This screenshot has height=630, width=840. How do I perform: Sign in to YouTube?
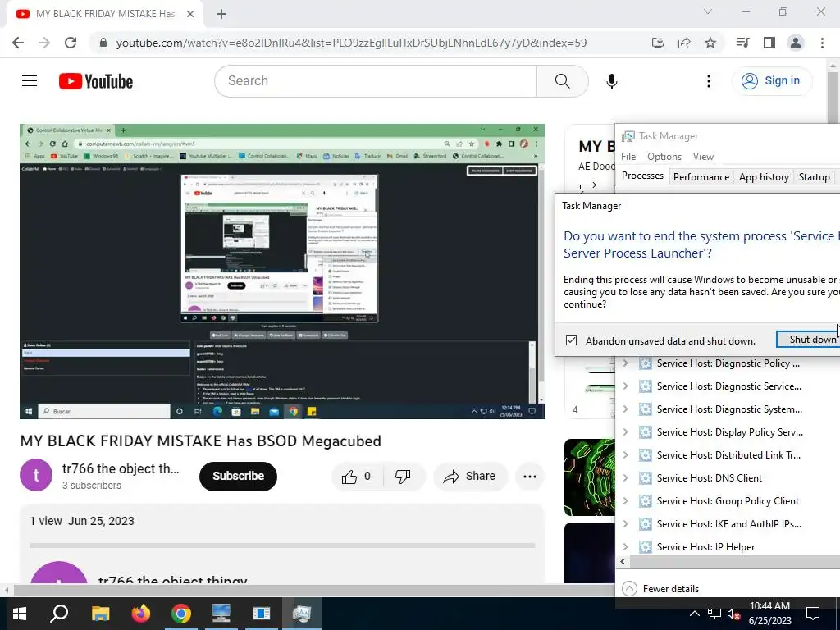[x=771, y=81]
